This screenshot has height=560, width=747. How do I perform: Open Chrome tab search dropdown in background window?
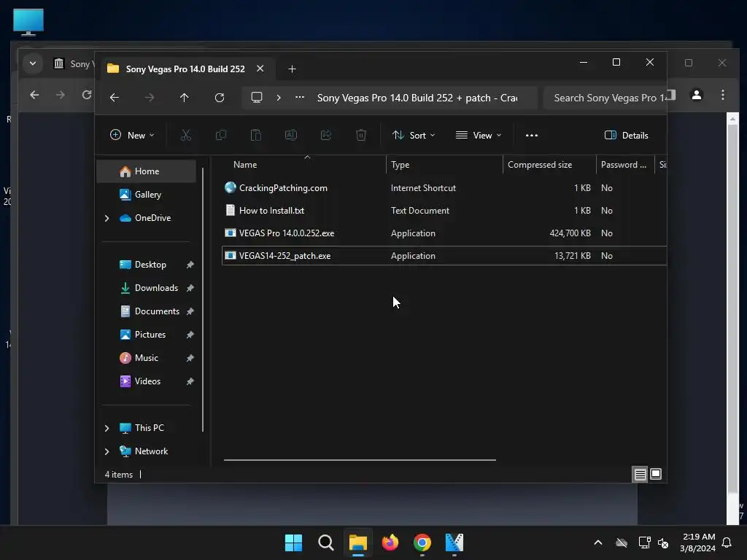click(x=33, y=63)
